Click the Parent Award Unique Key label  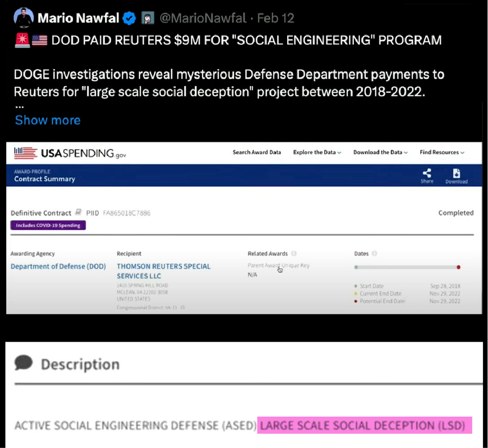click(279, 265)
